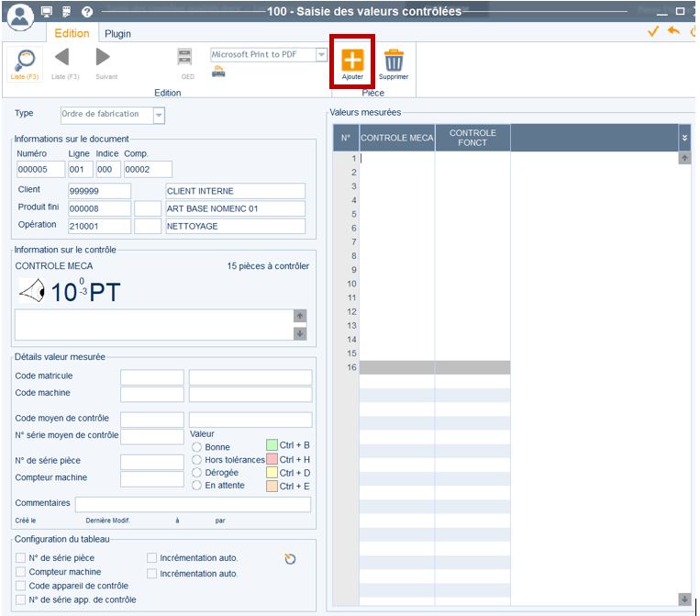The height and width of the screenshot is (616, 700).
Task: Click the red Ctrl + H color swatch
Action: tap(272, 459)
